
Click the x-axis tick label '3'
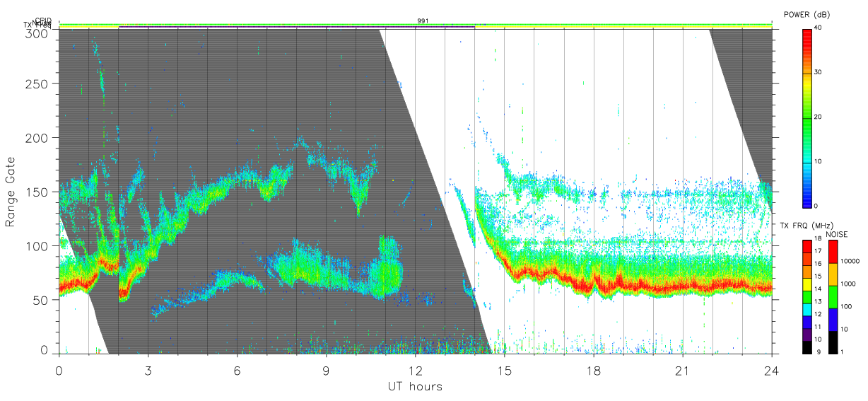148,371
